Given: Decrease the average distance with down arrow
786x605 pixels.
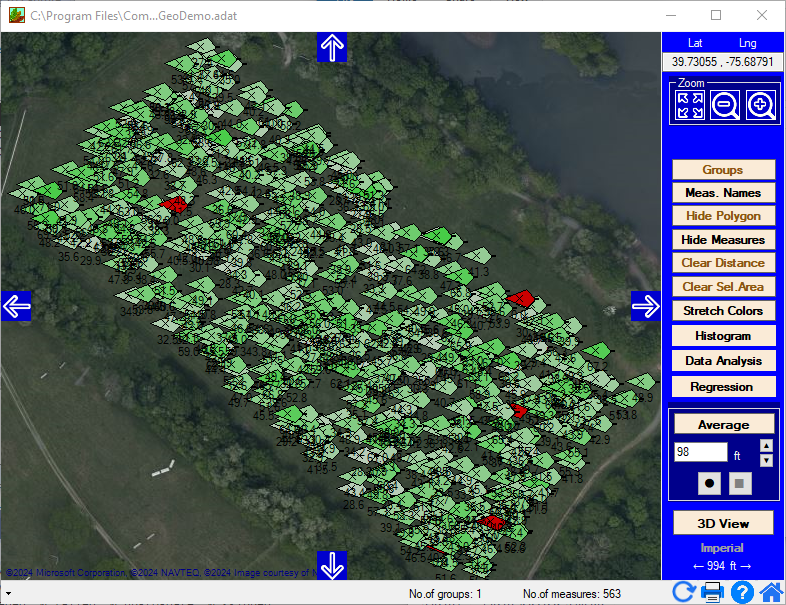Looking at the screenshot, I should pyautogui.click(x=766, y=460).
